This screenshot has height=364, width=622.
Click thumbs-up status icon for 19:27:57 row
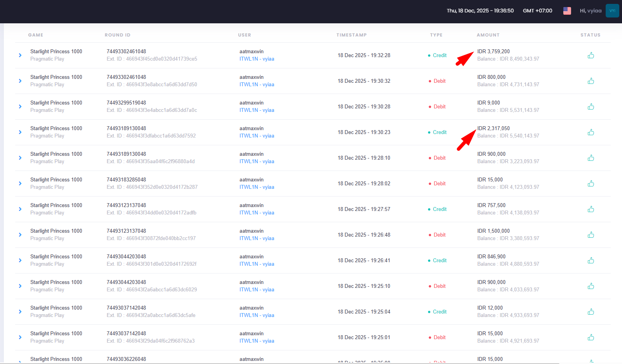click(591, 209)
